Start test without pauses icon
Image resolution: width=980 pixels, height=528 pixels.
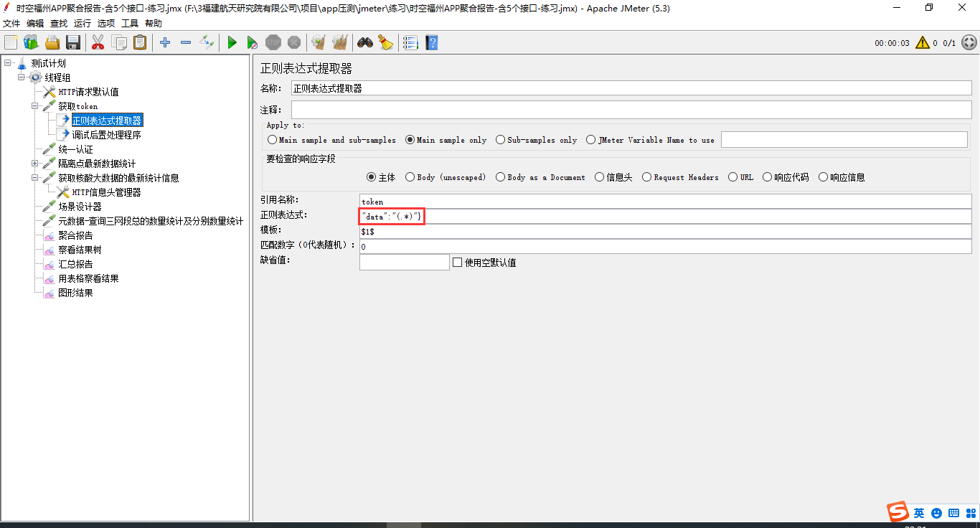pos(253,43)
